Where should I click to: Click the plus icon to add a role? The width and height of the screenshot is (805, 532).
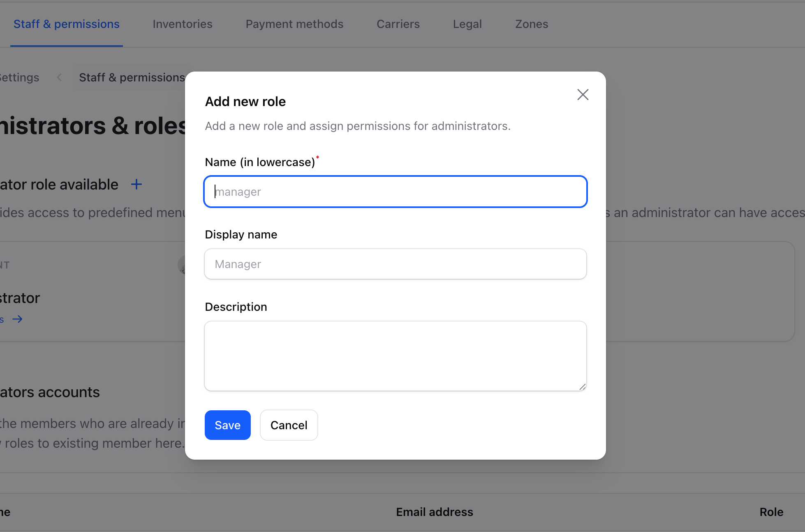tap(136, 185)
